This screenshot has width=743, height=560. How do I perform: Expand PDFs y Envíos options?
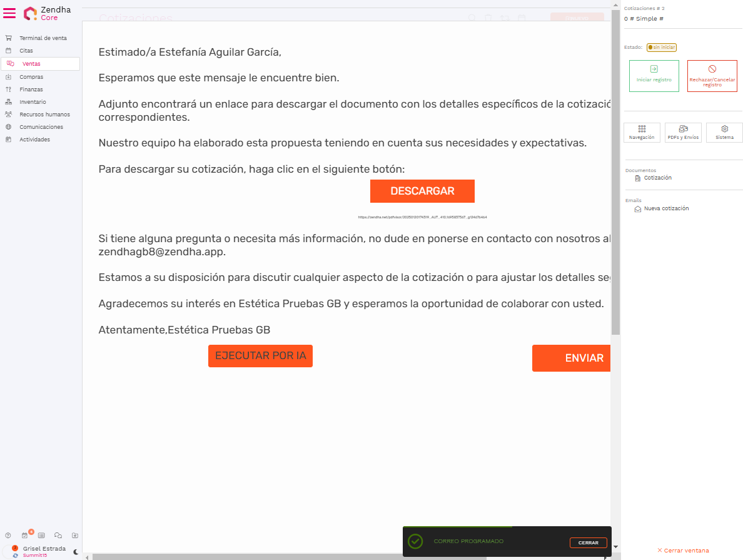(x=683, y=132)
